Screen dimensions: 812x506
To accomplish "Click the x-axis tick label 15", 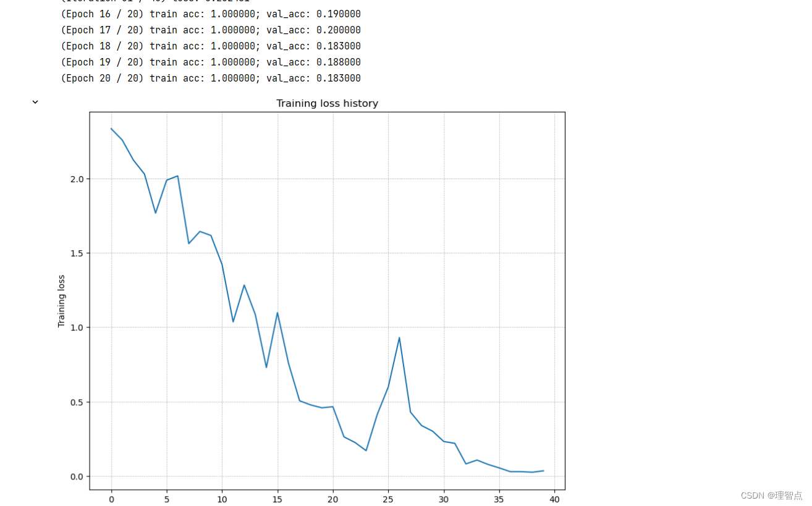I will [277, 499].
